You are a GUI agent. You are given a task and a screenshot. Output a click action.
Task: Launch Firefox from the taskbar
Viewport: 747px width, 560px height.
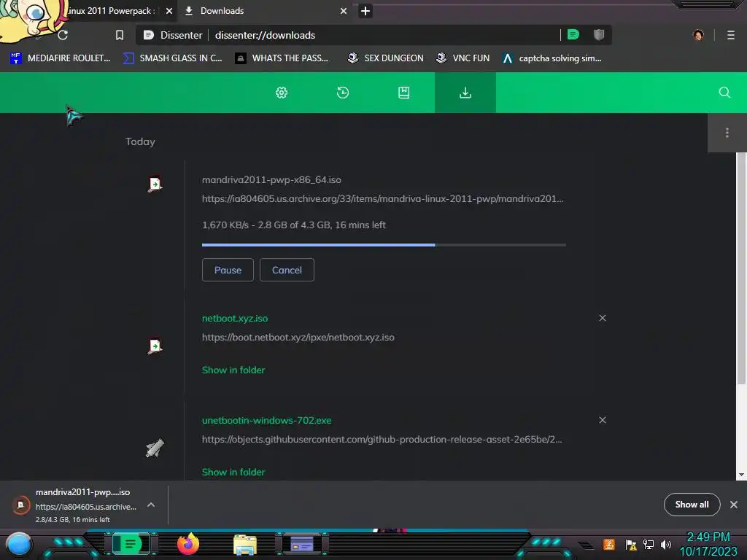187,544
